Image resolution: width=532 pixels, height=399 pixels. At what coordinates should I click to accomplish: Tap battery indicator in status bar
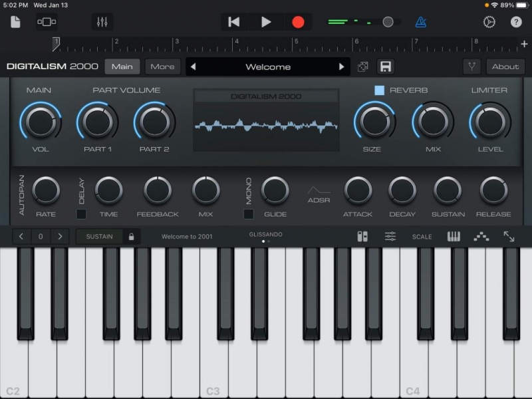click(x=523, y=5)
